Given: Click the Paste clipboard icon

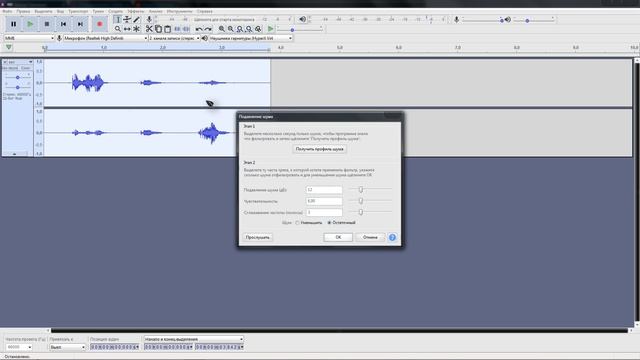Looking at the screenshot, I should point(167,29).
